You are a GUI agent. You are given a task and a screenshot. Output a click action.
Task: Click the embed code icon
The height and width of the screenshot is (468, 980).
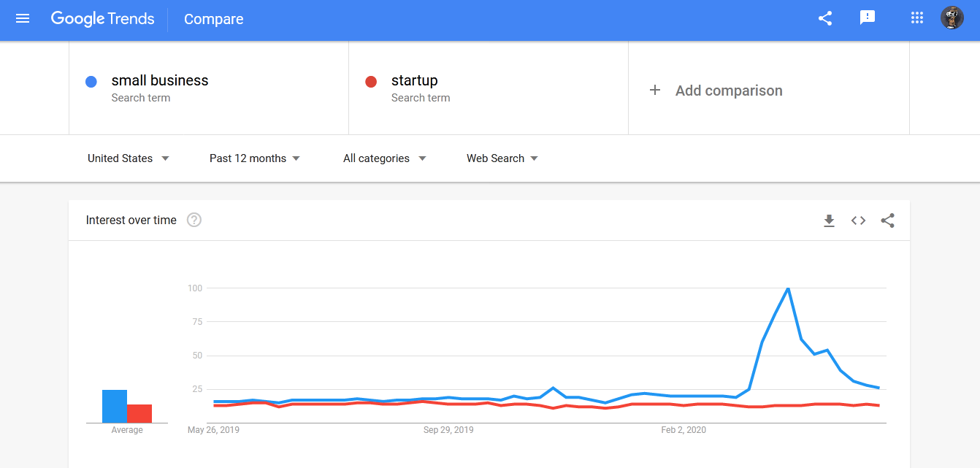point(858,220)
